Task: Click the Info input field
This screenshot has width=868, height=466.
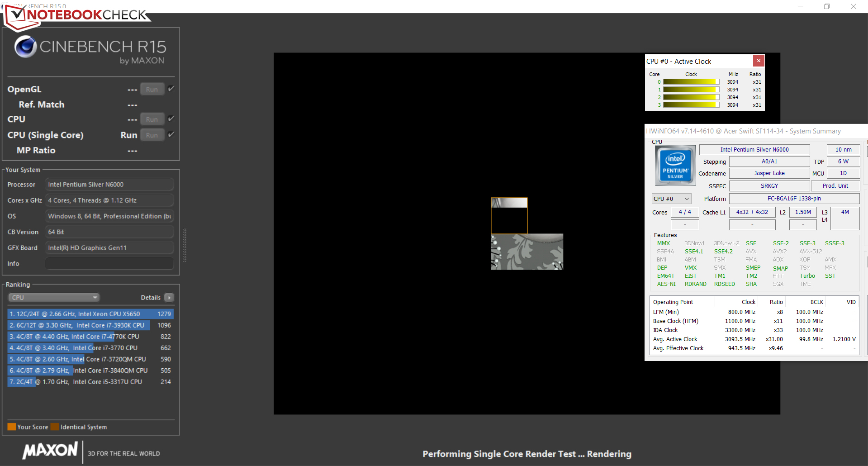Action: (109, 263)
